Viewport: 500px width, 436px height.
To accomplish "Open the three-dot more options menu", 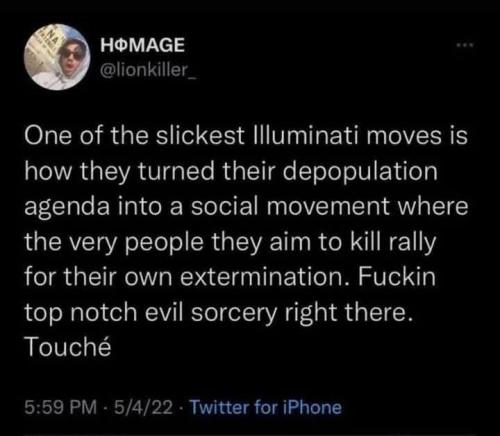I will click(x=466, y=45).
